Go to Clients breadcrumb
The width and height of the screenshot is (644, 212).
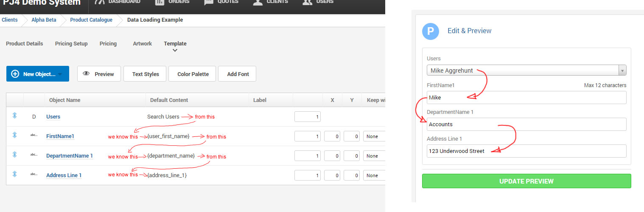click(x=10, y=20)
